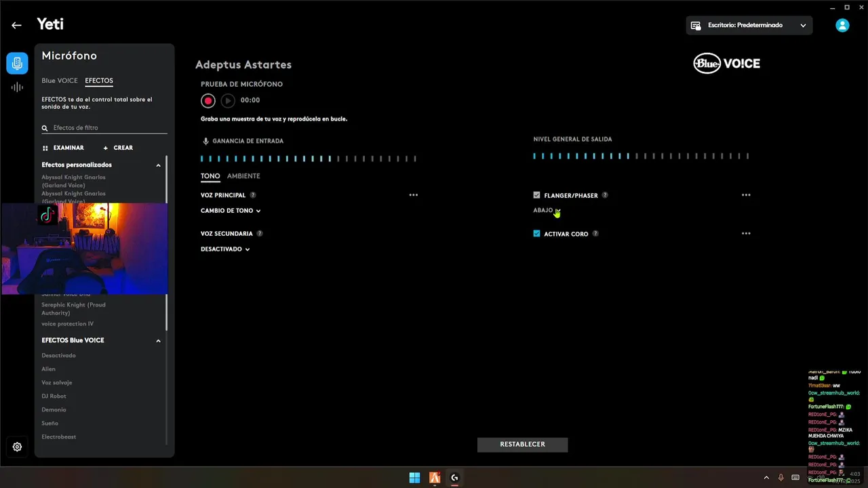Image resolution: width=868 pixels, height=488 pixels.
Task: Select Seraphic Knight (Proud Authority) effect
Action: (73, 309)
